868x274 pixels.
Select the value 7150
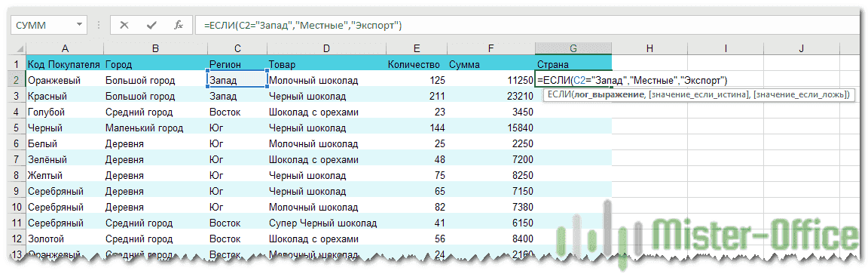coord(491,192)
